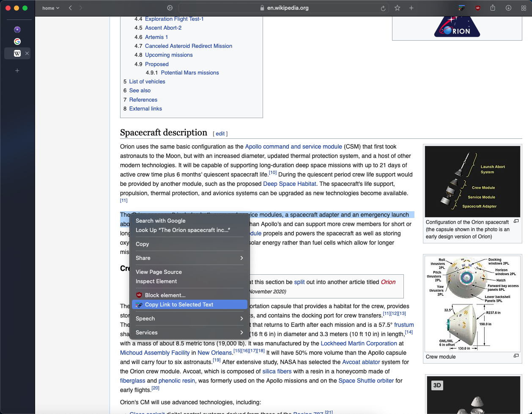Open the Apollo command and service module link
This screenshot has height=414, width=532.
click(293, 147)
